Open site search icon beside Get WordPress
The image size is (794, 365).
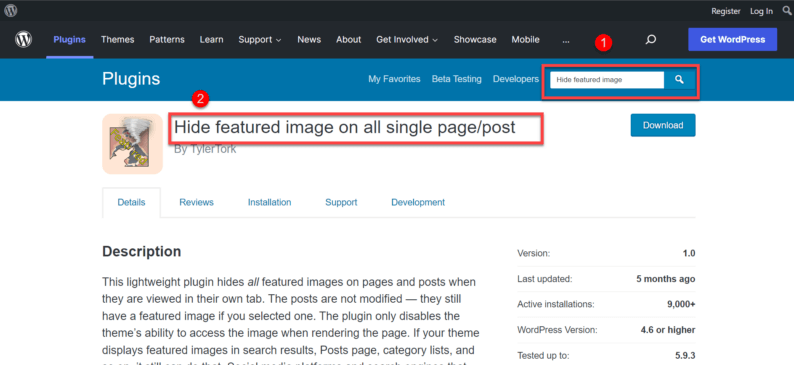pyautogui.click(x=651, y=39)
